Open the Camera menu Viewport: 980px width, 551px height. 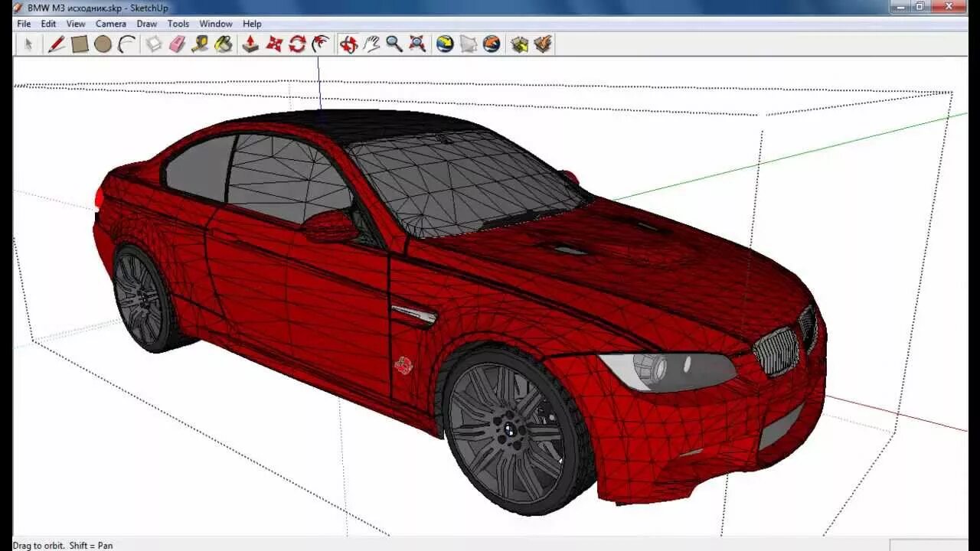111,24
